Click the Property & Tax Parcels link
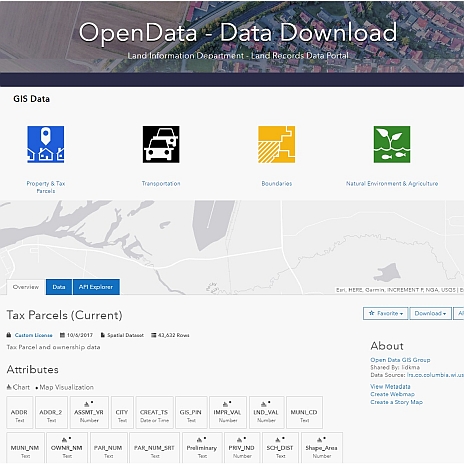The height and width of the screenshot is (464, 464). (x=46, y=187)
